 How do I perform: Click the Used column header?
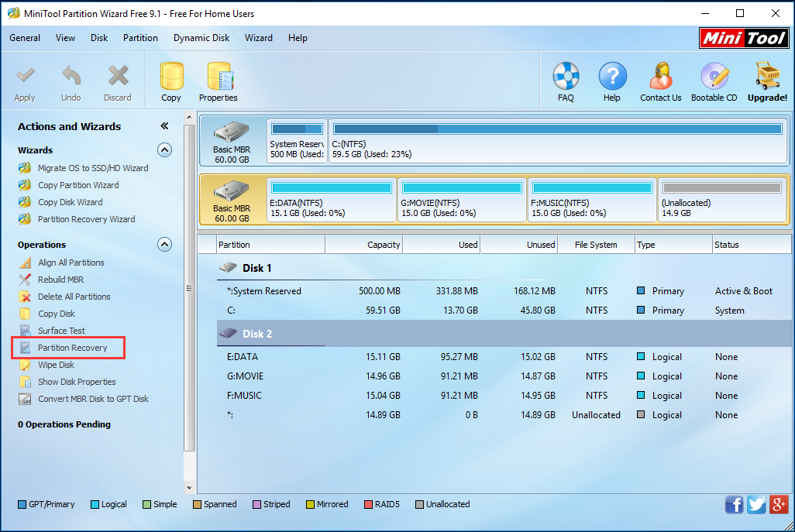pos(442,245)
